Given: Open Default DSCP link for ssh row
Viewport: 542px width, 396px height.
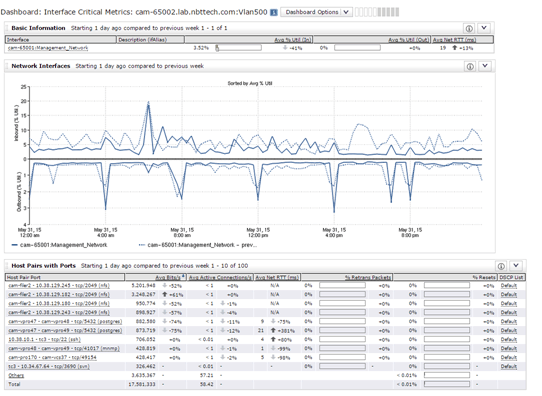Looking at the screenshot, I should point(508,340).
